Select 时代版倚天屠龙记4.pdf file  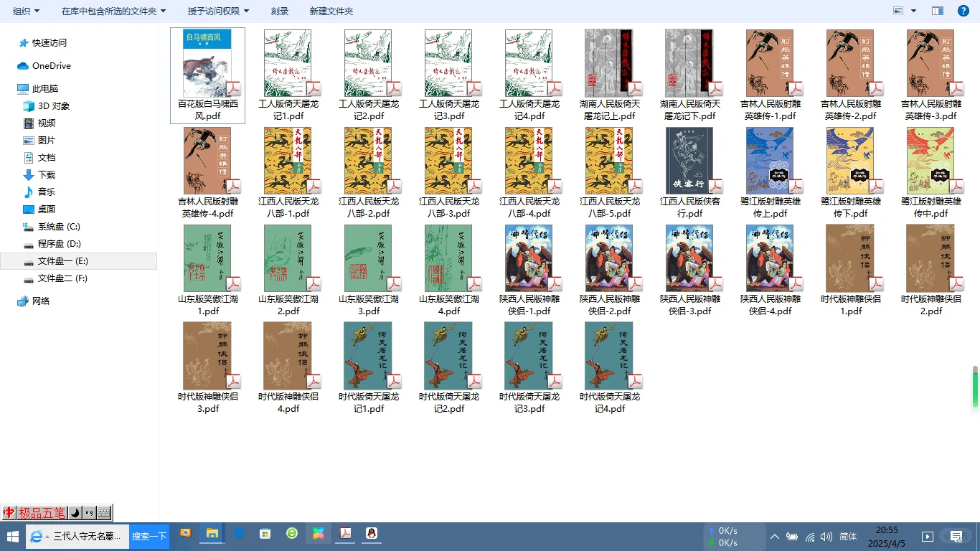[x=609, y=368]
